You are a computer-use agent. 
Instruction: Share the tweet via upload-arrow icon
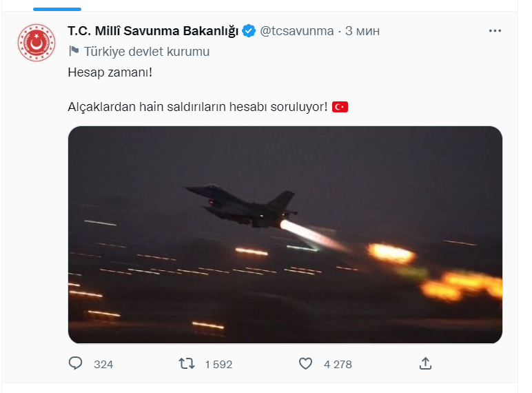tap(426, 363)
